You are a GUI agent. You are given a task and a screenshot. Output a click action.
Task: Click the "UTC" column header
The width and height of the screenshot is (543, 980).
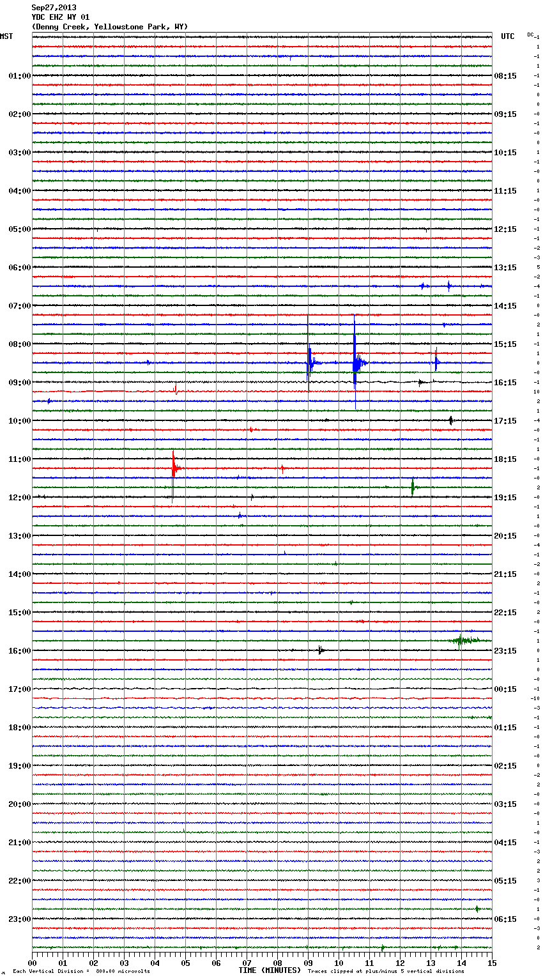(x=508, y=36)
